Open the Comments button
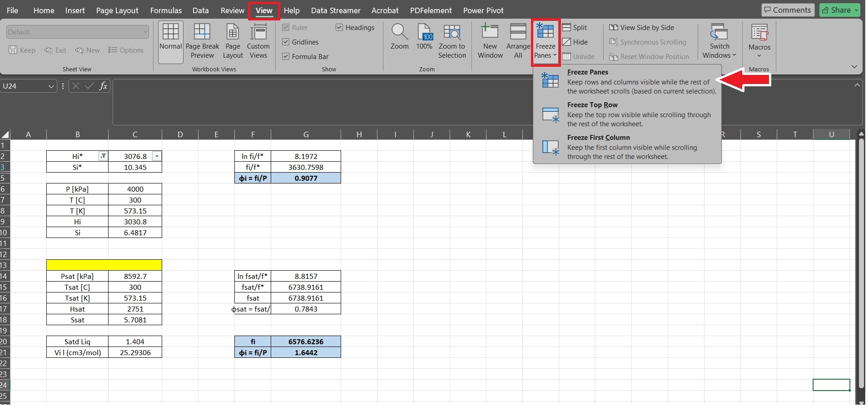The width and height of the screenshot is (868, 411). click(788, 10)
